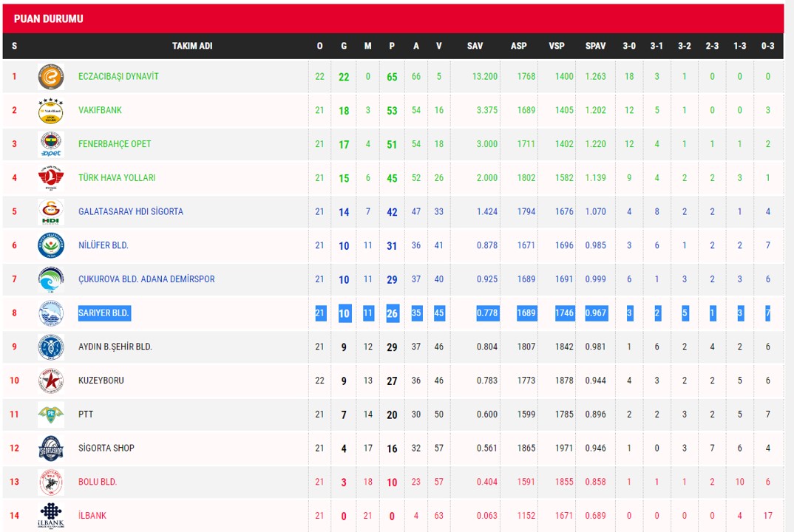Click Eczacıbaşı's SAV value 13.200

485,76
